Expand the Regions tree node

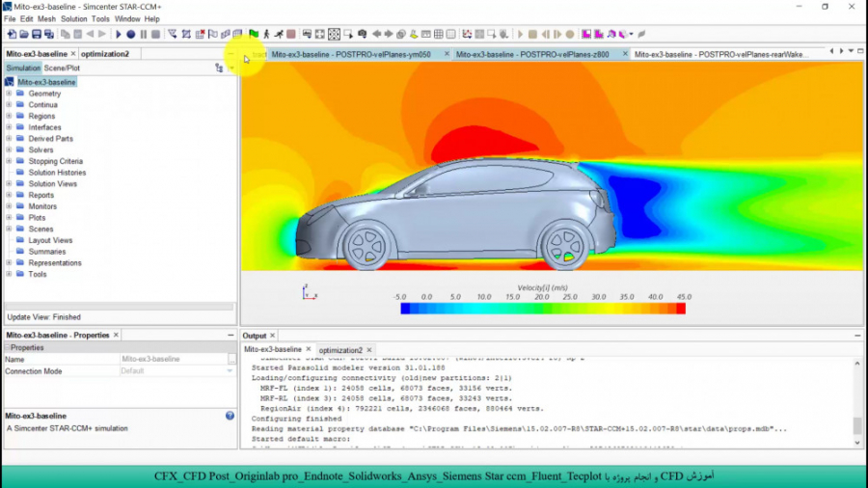(x=9, y=116)
